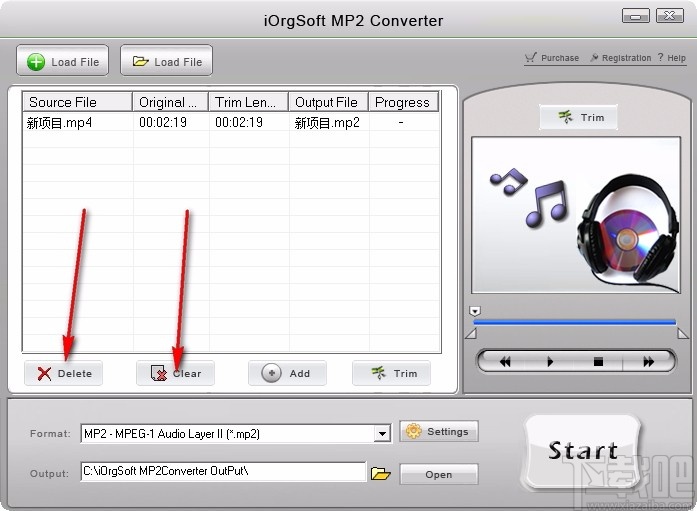Viewport: 697px width, 511px height.
Task: Click the Progress column header
Action: [x=403, y=102]
